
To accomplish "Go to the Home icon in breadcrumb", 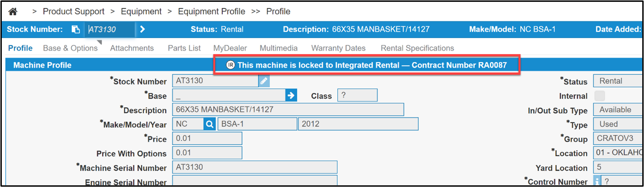I will pos(13,11).
